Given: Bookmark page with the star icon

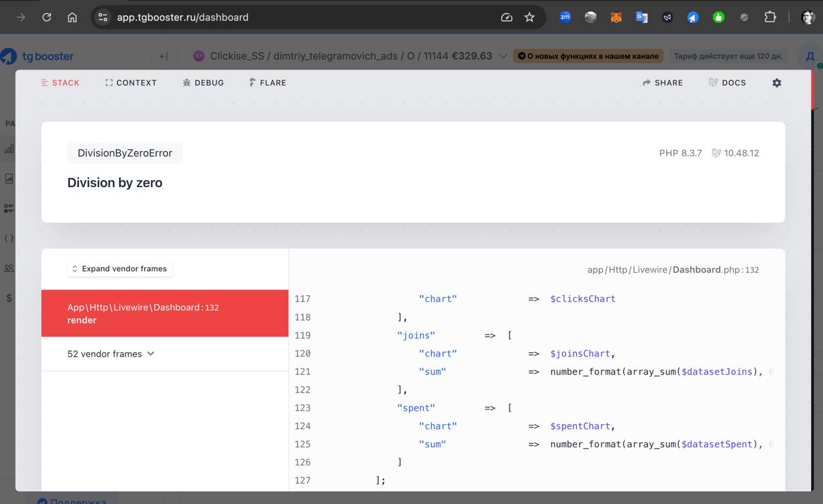Looking at the screenshot, I should pos(530,17).
